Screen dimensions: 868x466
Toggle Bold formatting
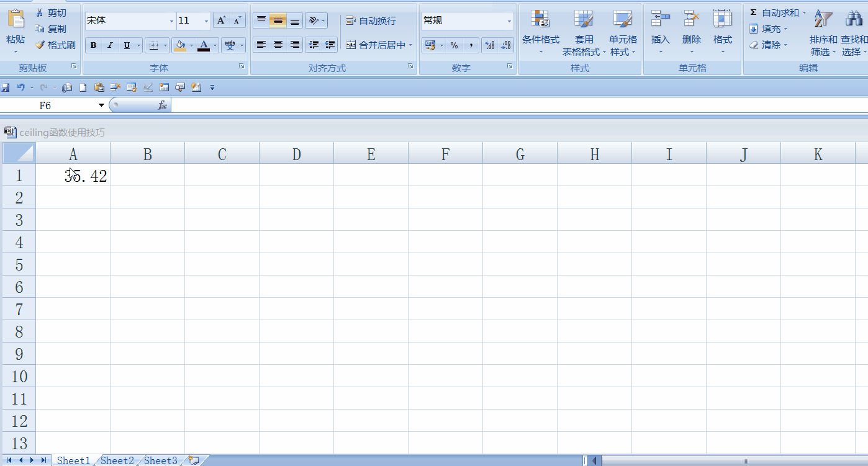[93, 45]
